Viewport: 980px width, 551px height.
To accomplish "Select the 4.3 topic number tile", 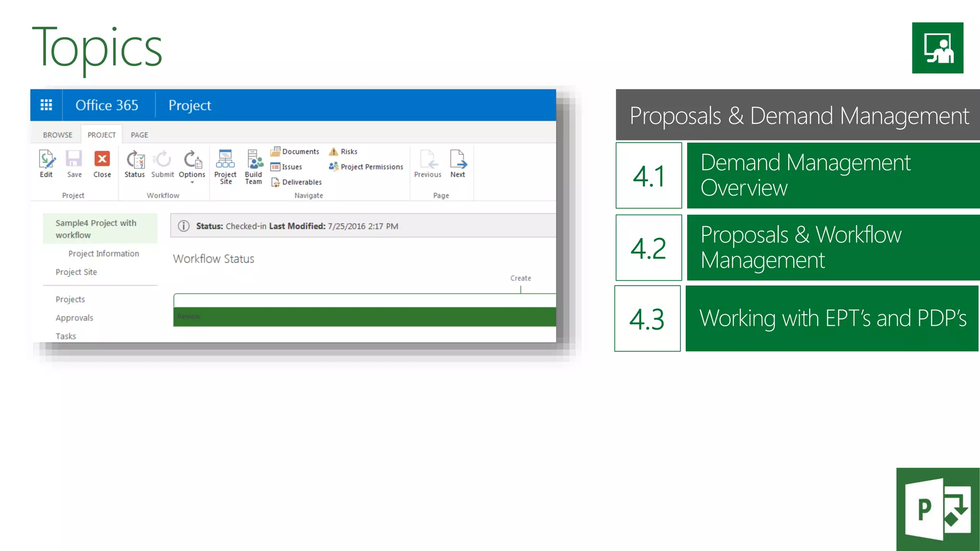I will (x=647, y=319).
